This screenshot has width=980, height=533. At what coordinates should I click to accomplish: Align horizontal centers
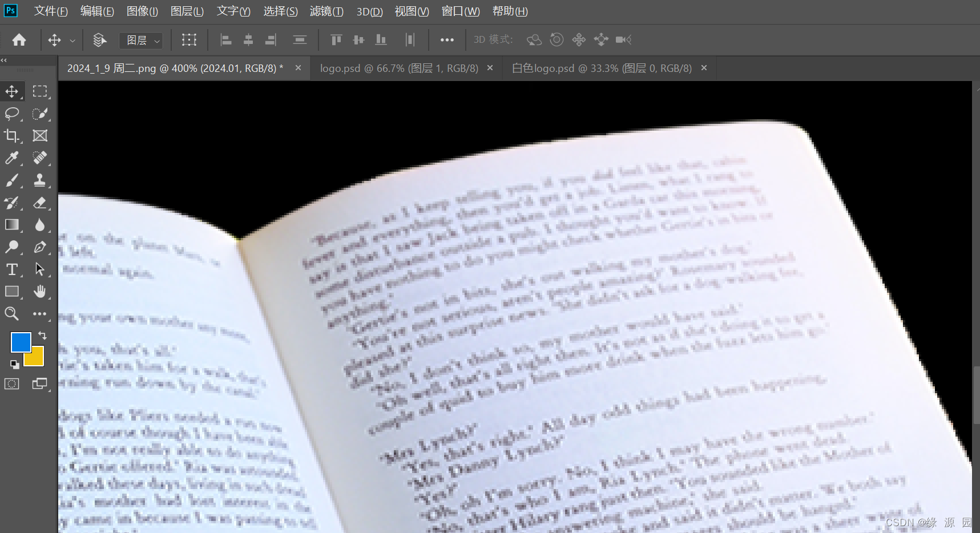tap(248, 40)
